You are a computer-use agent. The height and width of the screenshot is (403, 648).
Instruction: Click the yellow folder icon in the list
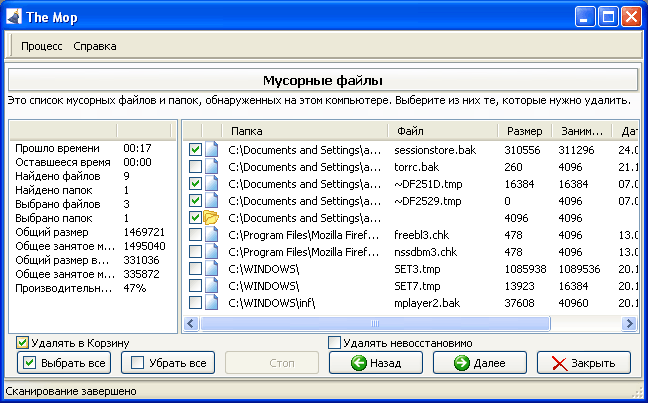(x=211, y=217)
